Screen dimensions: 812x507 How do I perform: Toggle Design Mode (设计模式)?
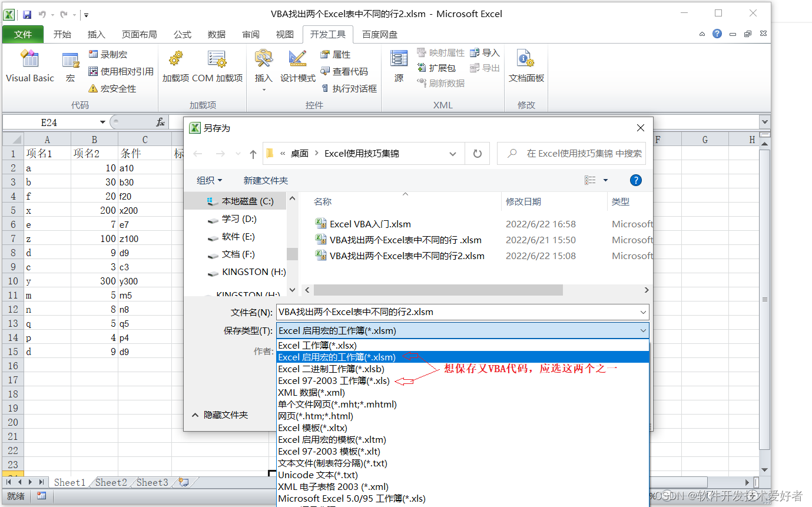pos(297,66)
